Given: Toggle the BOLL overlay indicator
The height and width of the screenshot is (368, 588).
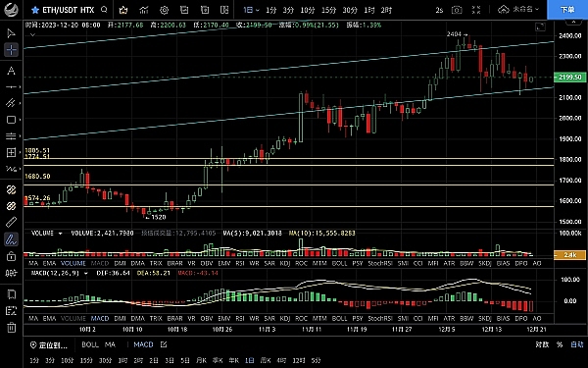Looking at the screenshot, I should click(x=90, y=344).
